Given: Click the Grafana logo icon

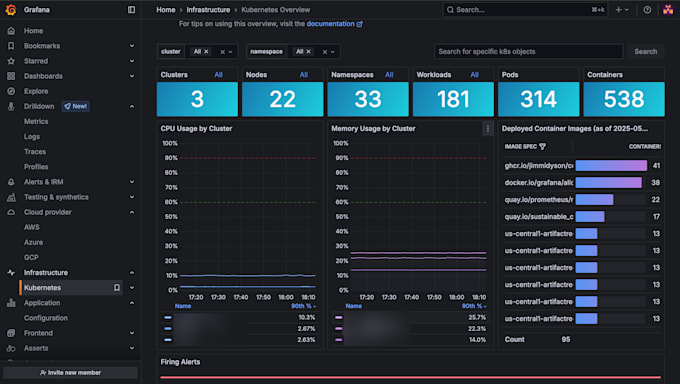Looking at the screenshot, I should pos(11,10).
